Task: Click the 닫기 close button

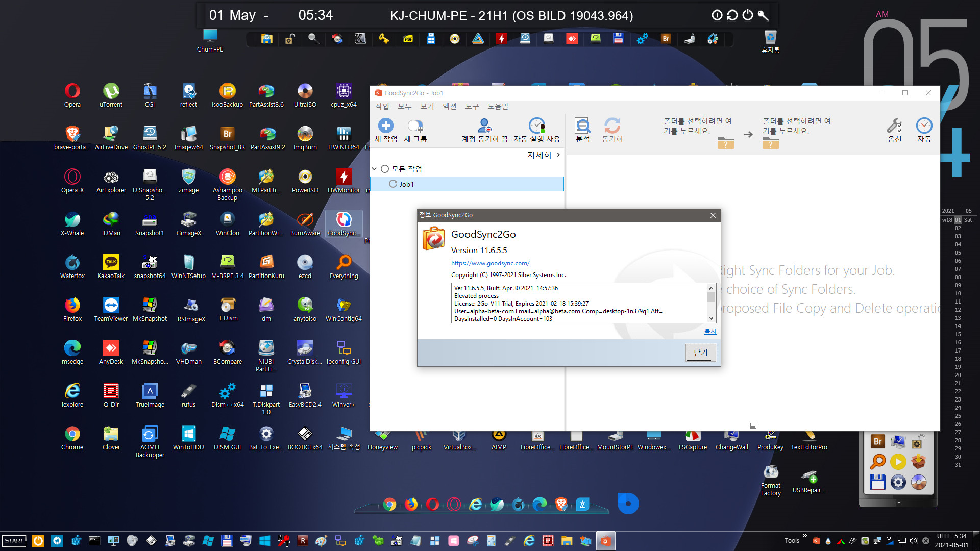Action: coord(701,353)
